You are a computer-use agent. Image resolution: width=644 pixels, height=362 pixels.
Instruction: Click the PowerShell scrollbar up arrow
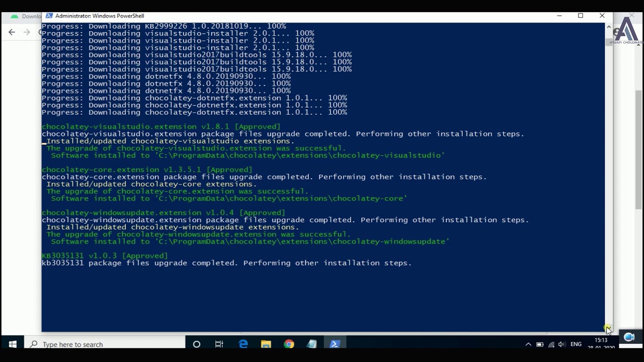[x=609, y=27]
